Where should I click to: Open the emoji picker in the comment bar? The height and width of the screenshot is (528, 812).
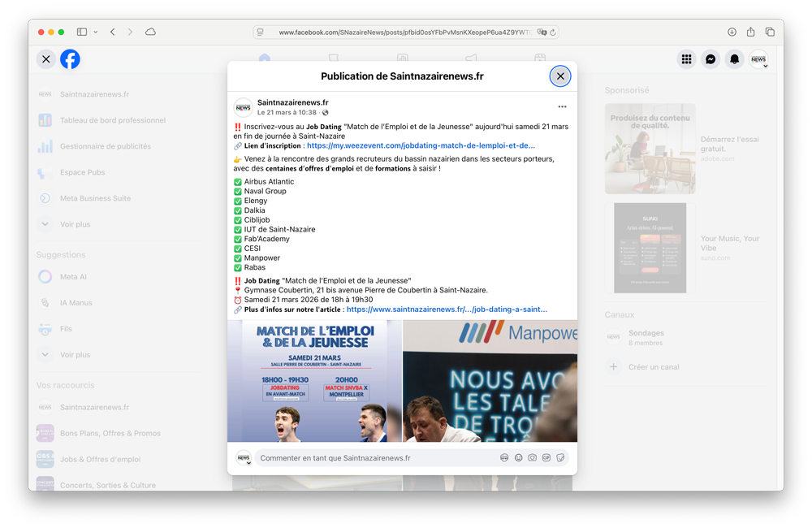(518, 457)
